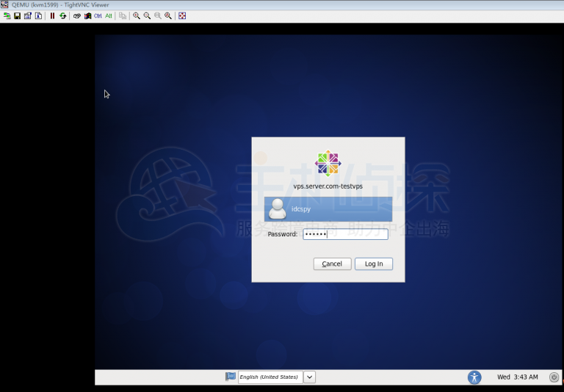Viewport: 564px width, 392px height.
Task: Show the connection info
Action: pyautogui.click(x=38, y=15)
